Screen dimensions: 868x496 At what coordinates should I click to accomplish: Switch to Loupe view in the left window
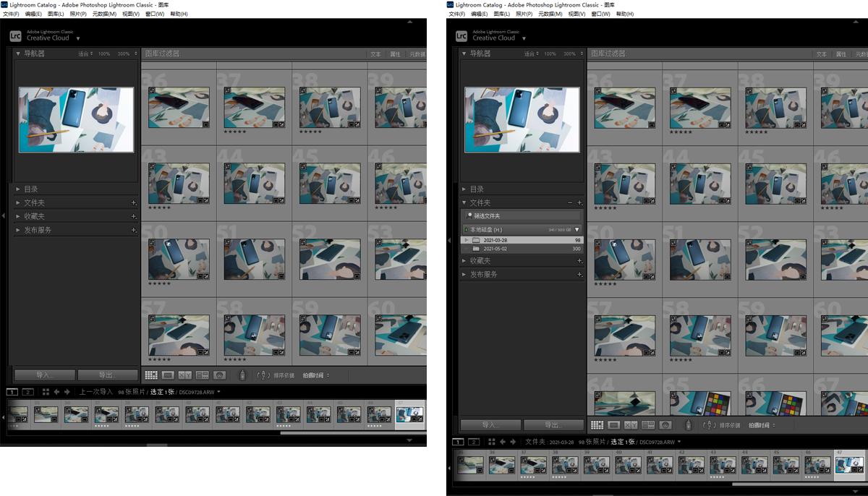pyautogui.click(x=168, y=375)
